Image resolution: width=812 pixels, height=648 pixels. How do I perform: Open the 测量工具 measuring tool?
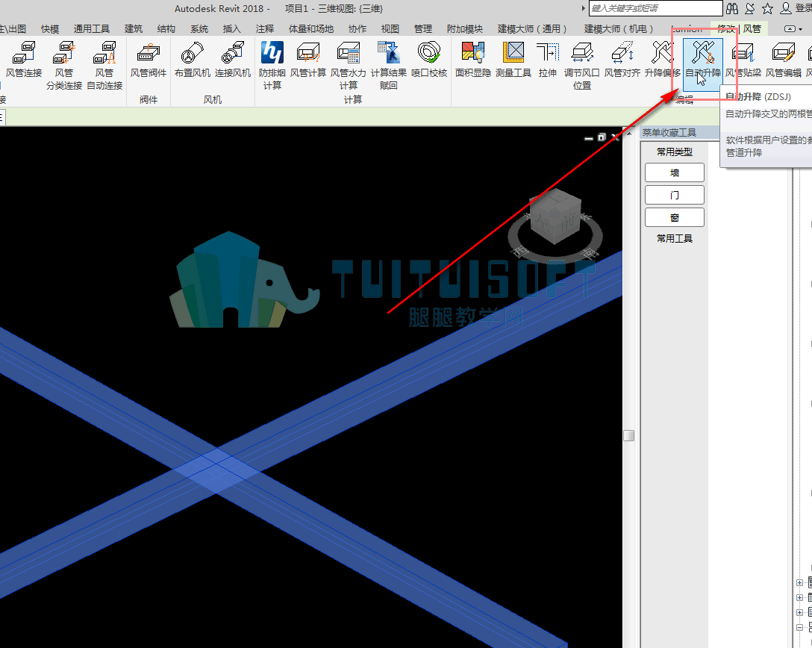[513, 60]
